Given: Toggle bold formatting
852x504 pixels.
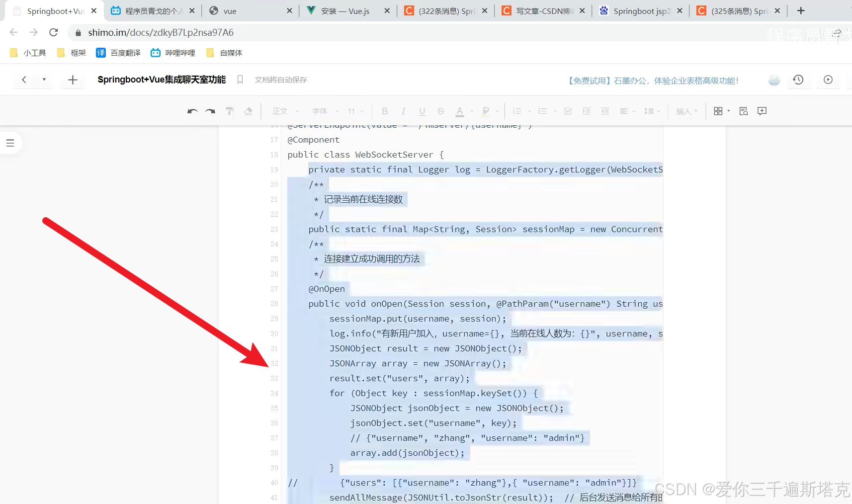Looking at the screenshot, I should coord(385,111).
